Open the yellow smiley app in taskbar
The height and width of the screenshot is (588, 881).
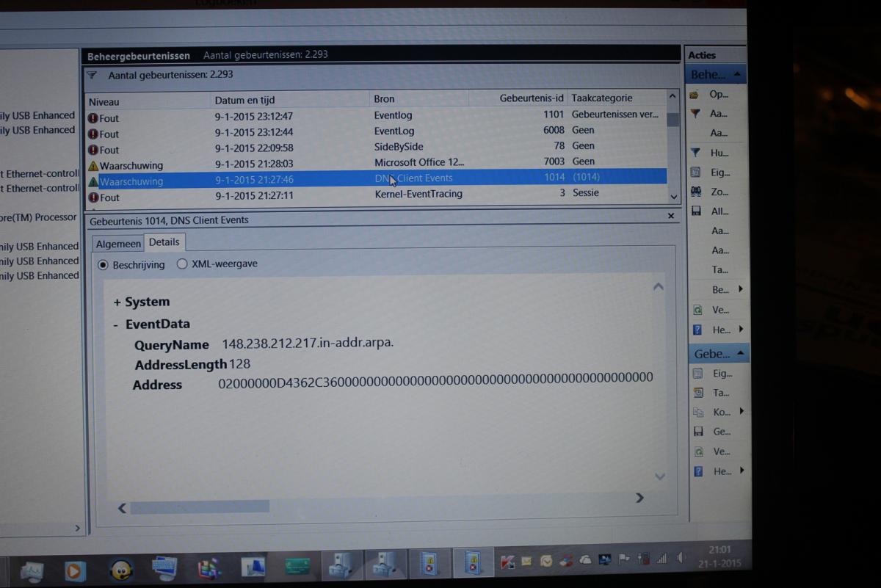click(120, 570)
